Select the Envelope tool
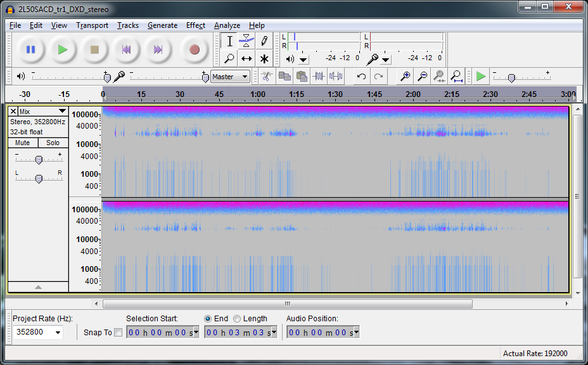This screenshot has width=588, height=365. pyautogui.click(x=246, y=41)
